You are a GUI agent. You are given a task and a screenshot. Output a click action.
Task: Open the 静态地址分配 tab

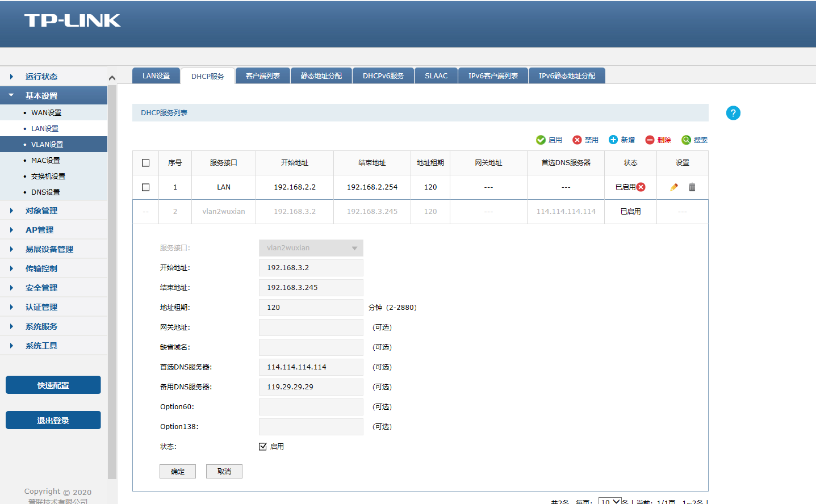[321, 76]
